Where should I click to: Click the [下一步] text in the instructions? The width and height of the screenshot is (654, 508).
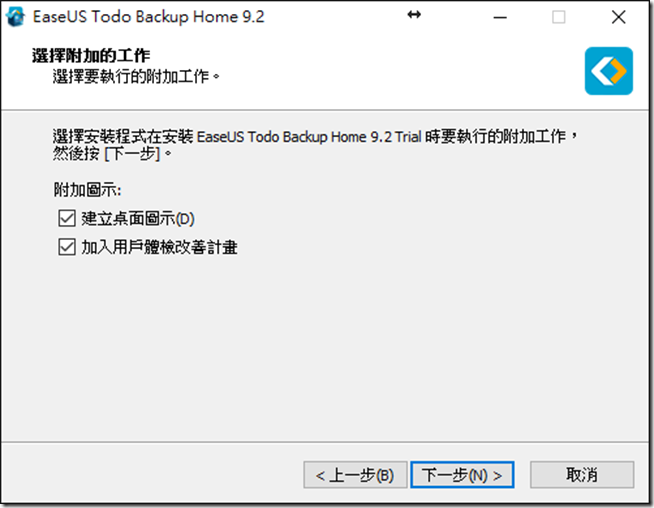(x=132, y=153)
